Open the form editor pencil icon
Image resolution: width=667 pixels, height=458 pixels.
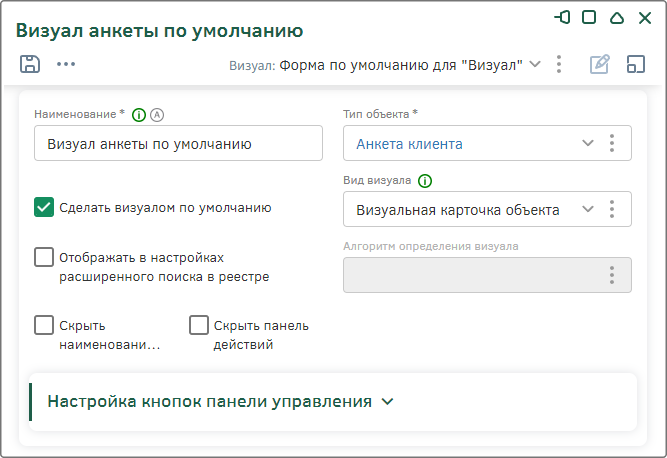tap(600, 64)
